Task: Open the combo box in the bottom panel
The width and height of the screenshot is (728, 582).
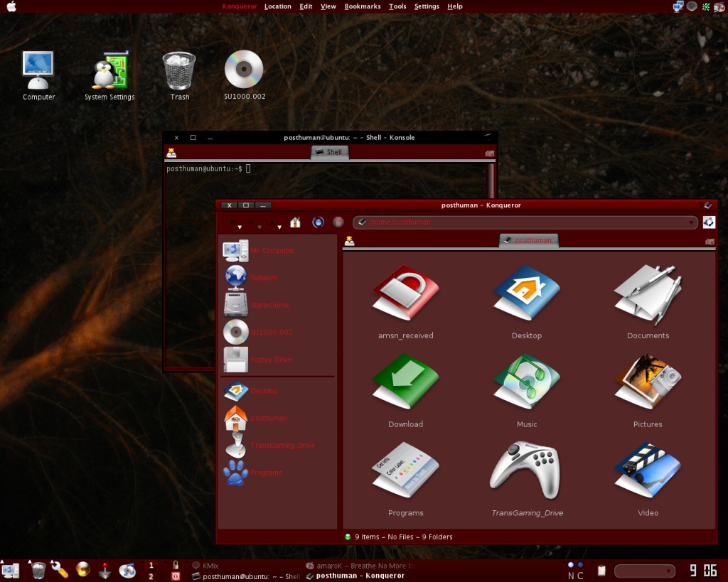Action: tap(644, 571)
